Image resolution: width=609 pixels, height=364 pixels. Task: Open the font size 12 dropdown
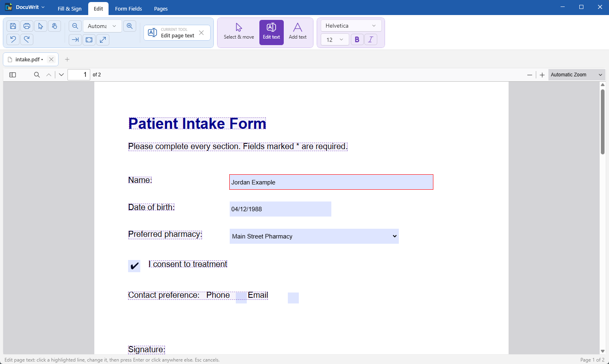point(335,39)
